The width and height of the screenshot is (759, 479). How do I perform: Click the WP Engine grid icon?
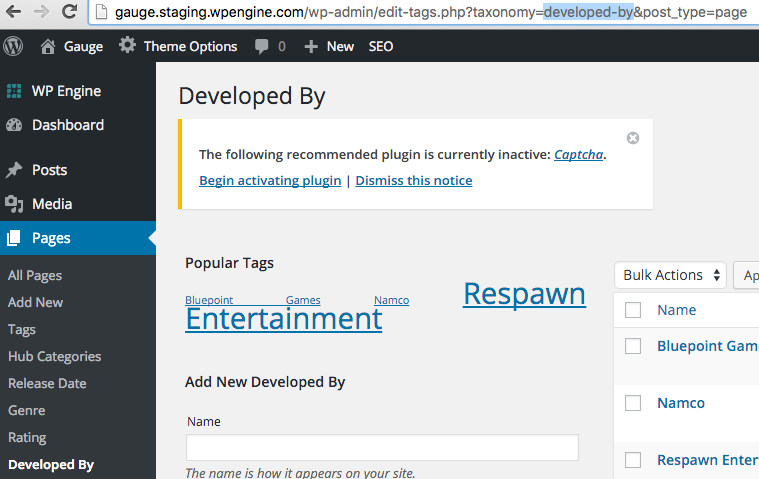coord(14,91)
